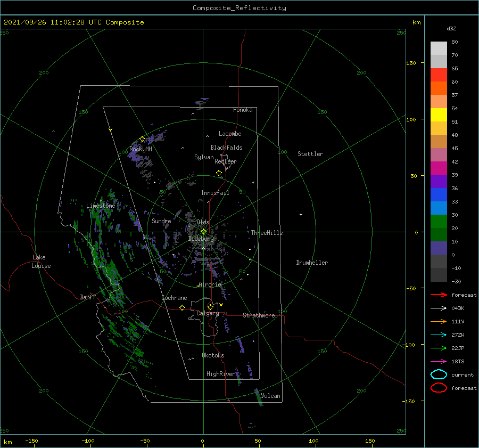Click yellow diamond marker below RedDeer
This screenshot has height=448, width=479.
pos(219,173)
